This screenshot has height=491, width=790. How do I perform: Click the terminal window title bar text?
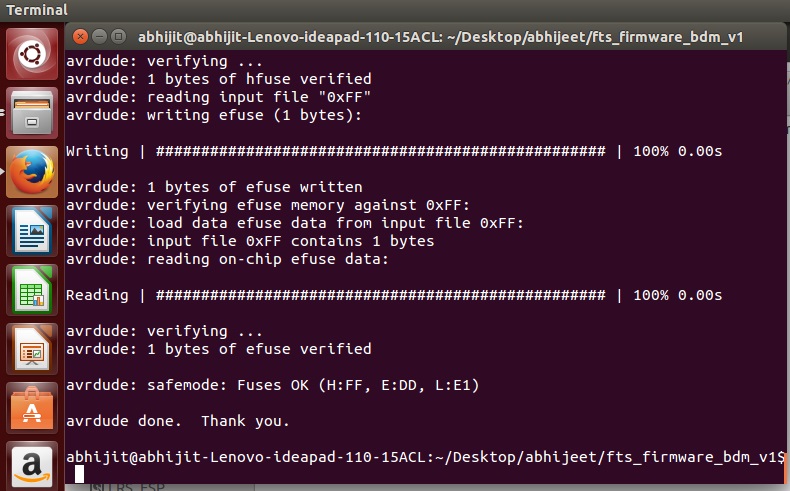coord(440,37)
